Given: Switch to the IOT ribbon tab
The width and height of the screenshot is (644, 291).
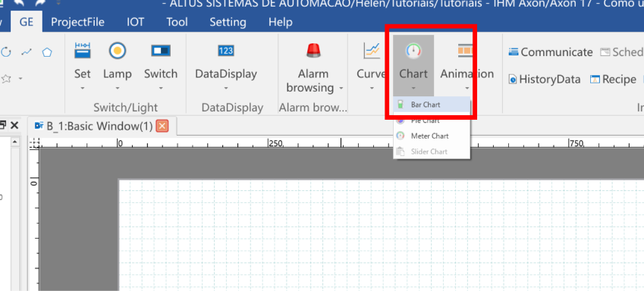Looking at the screenshot, I should coord(135,22).
